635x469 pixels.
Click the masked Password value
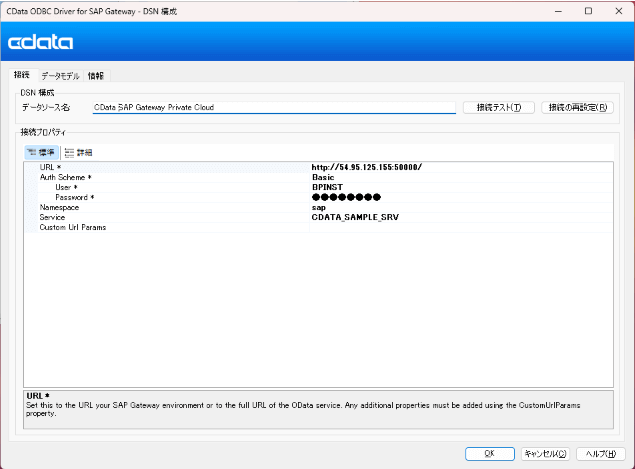click(x=346, y=197)
